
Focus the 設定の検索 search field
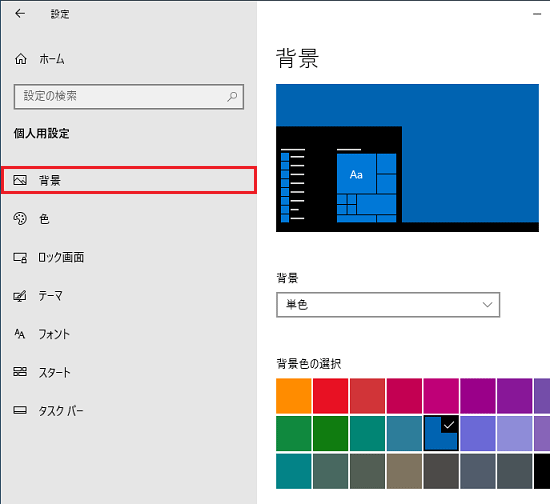click(x=129, y=96)
